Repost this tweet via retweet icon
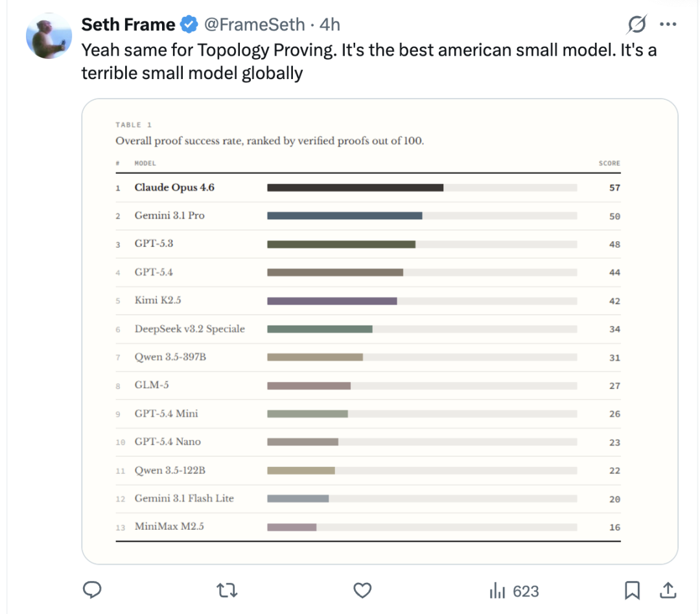 [227, 589]
